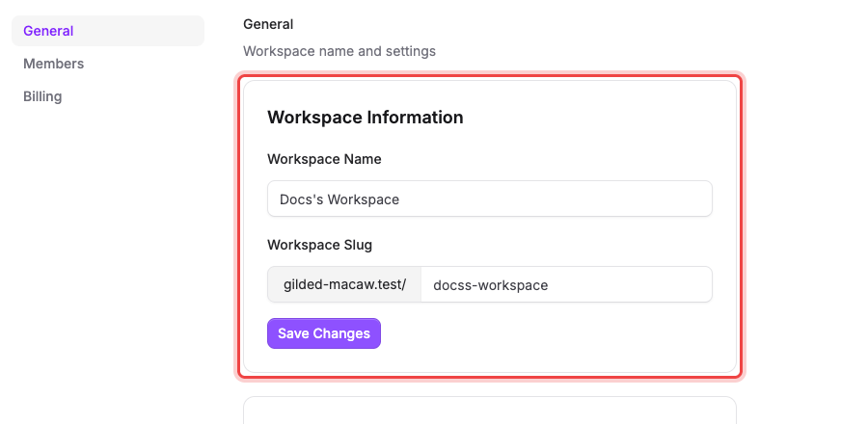Click the General page heading
Viewport: 868px width, 424px height.
pyautogui.click(x=268, y=24)
